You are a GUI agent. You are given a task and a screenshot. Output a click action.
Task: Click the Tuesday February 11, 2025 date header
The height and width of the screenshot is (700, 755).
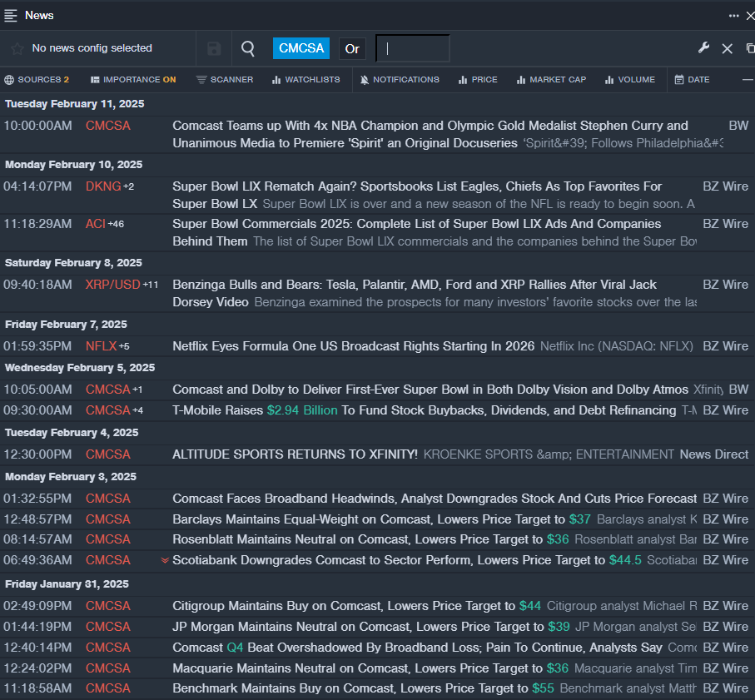pos(75,104)
